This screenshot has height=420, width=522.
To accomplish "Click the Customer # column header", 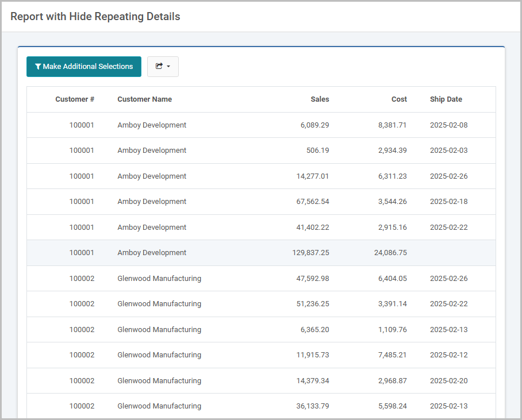I will 75,99.
